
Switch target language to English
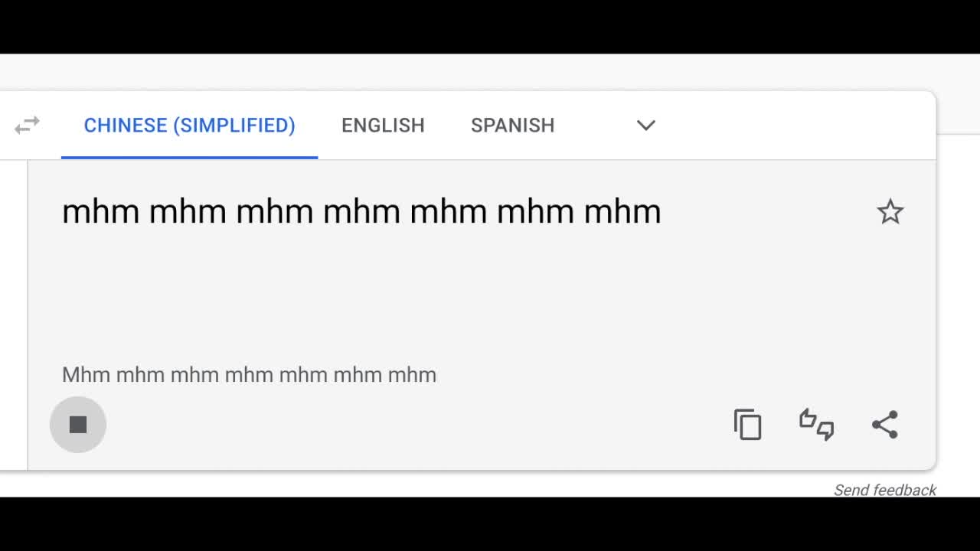pyautogui.click(x=383, y=125)
